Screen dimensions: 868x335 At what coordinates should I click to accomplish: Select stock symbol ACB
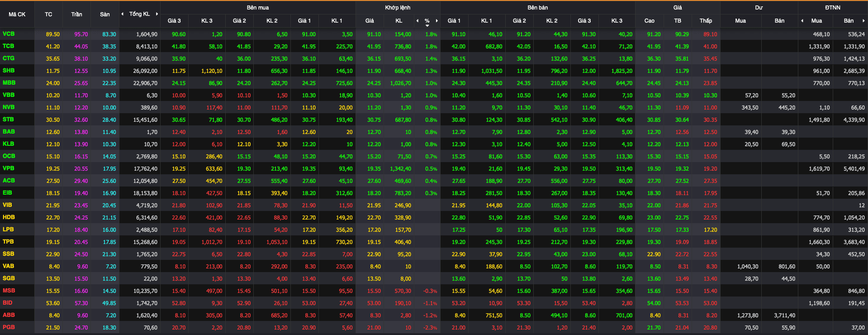click(x=9, y=181)
